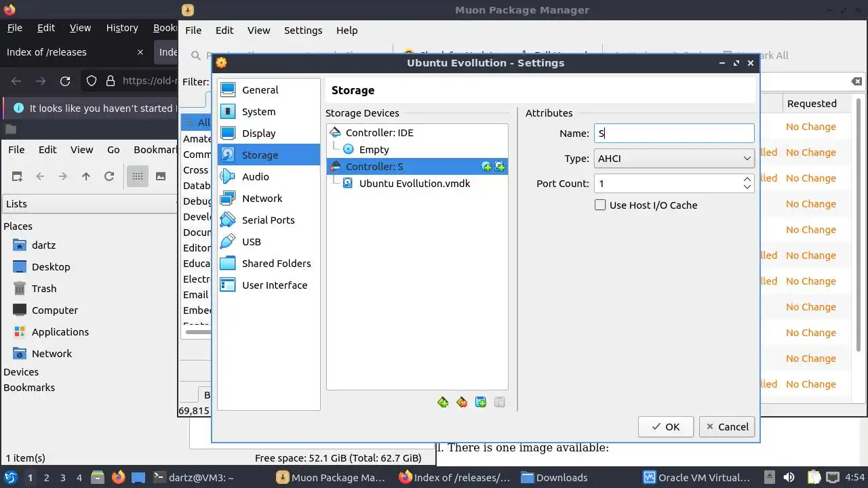Open Muon Package Manager Help menu
This screenshot has width=868, height=488.
(x=347, y=30)
